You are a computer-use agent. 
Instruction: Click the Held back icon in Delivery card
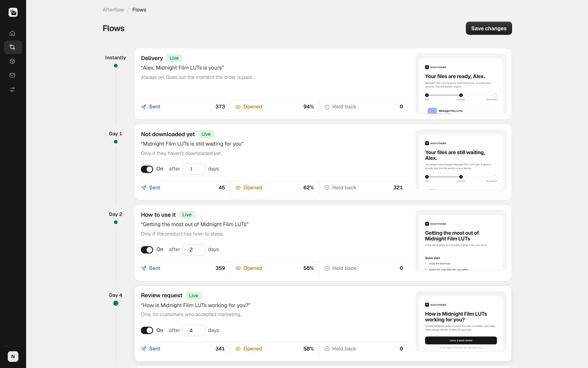pyautogui.click(x=327, y=107)
